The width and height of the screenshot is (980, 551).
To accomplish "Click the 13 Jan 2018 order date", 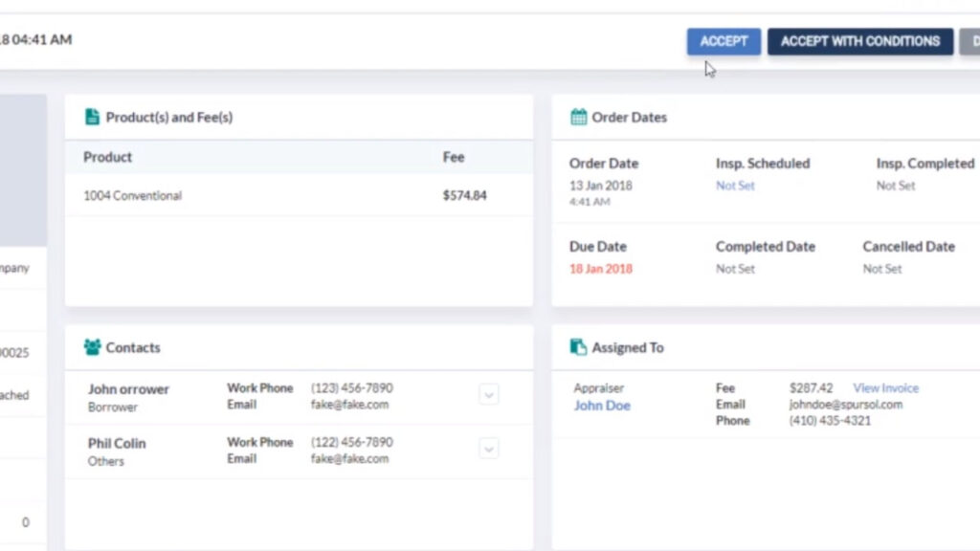I will click(601, 186).
